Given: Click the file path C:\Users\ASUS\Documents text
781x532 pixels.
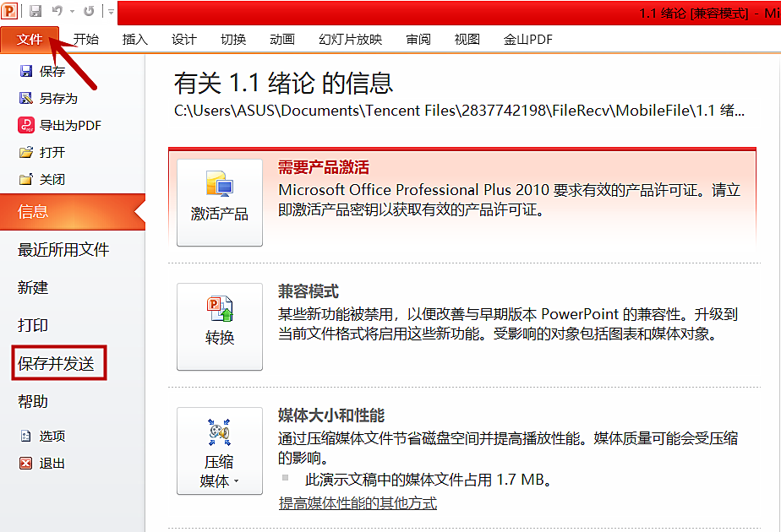Looking at the screenshot, I should (459, 111).
